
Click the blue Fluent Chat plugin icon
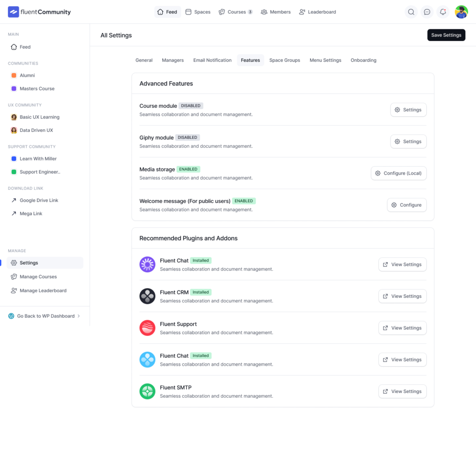[x=147, y=360]
